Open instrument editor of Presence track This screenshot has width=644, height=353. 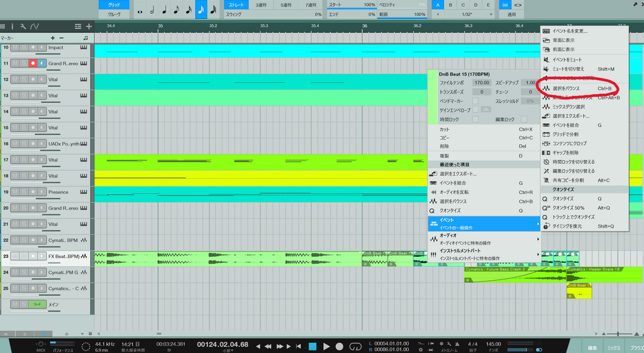(x=84, y=192)
